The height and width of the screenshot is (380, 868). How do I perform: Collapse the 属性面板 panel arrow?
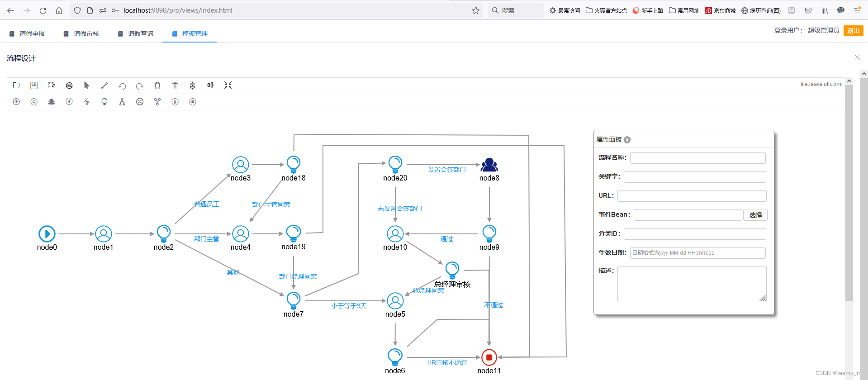(x=627, y=140)
